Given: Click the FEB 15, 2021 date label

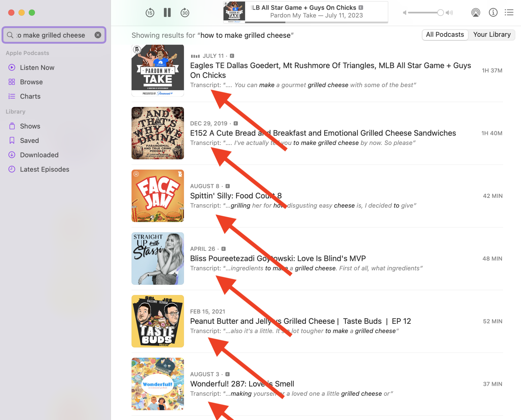Looking at the screenshot, I should click(x=207, y=312).
